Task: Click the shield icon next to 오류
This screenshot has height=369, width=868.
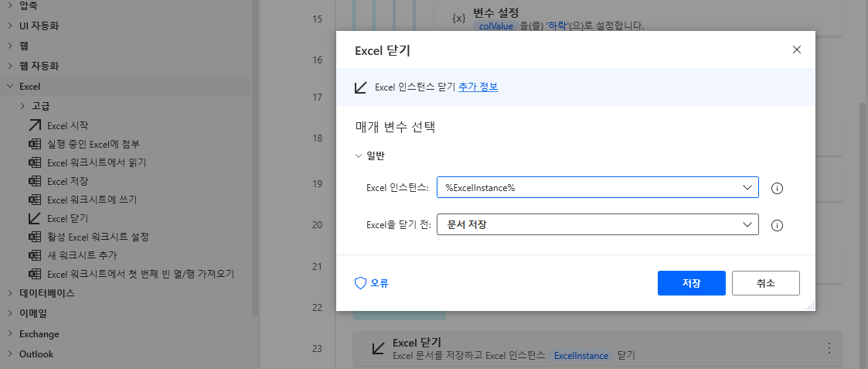Action: pos(360,283)
